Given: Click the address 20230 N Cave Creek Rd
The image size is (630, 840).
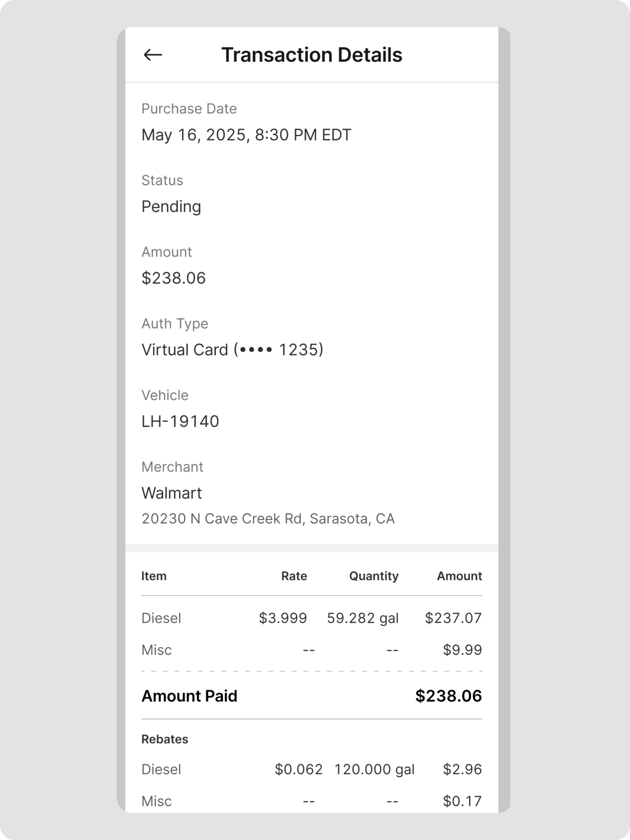Looking at the screenshot, I should click(268, 519).
